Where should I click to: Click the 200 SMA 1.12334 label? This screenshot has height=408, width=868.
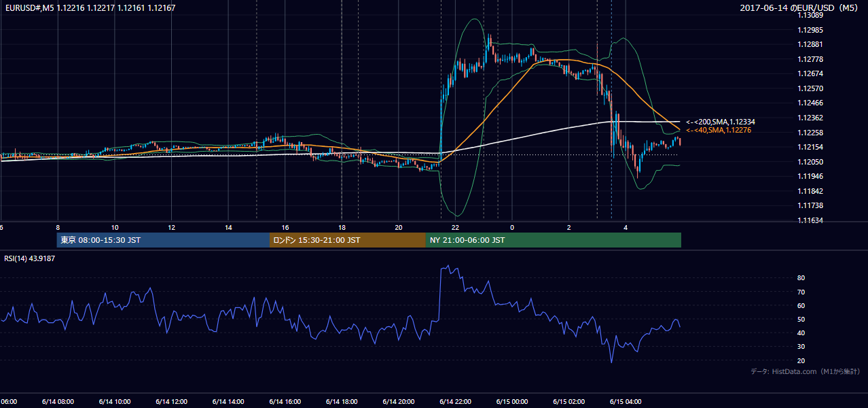click(x=721, y=122)
